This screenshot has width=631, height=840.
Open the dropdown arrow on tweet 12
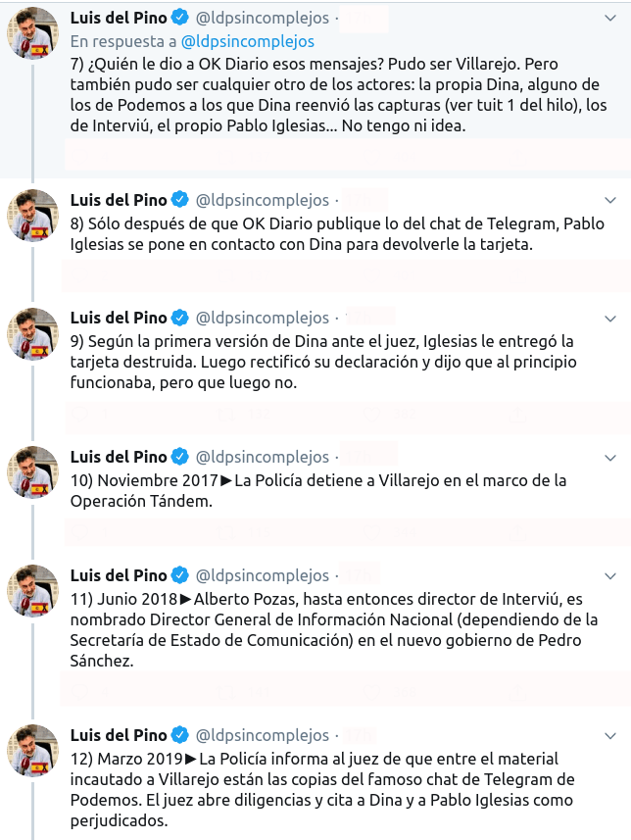tap(611, 735)
